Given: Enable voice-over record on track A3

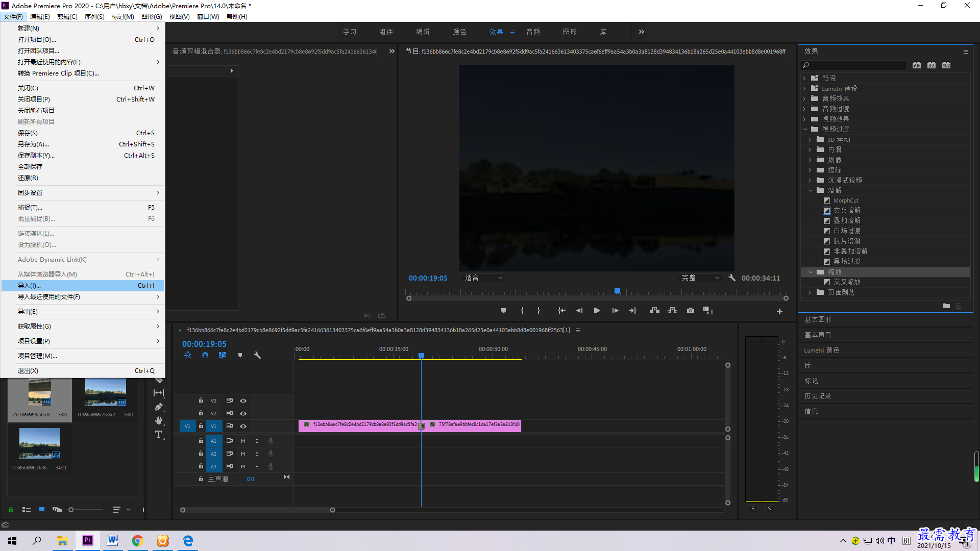Looking at the screenshot, I should click(x=271, y=466).
